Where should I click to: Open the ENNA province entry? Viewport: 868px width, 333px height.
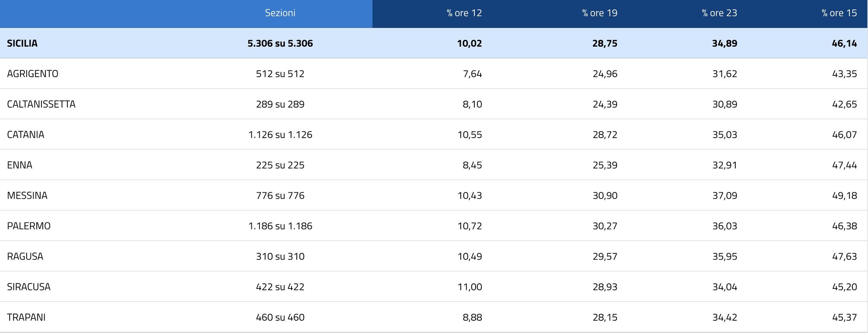coord(19,165)
